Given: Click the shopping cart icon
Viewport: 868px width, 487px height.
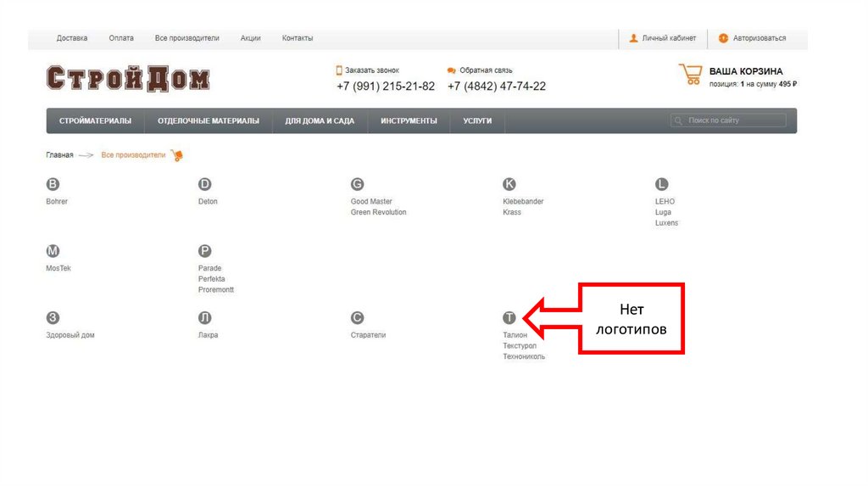Looking at the screenshot, I should [690, 75].
